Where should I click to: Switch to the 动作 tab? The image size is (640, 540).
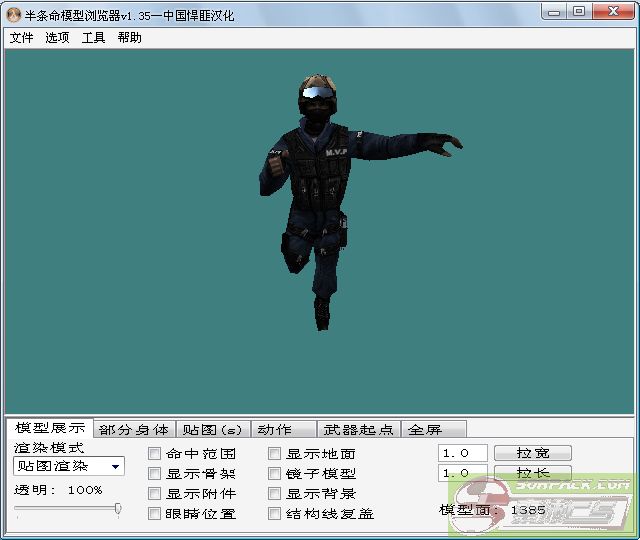tap(274, 430)
